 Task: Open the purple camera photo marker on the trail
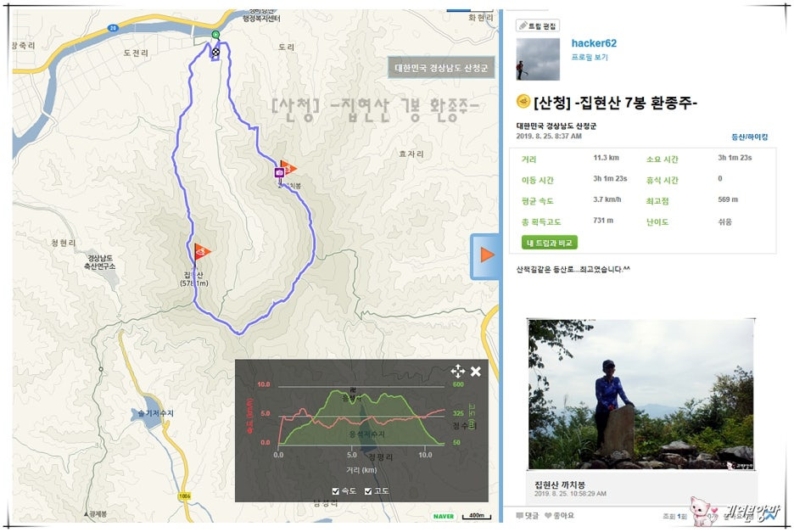[279, 173]
